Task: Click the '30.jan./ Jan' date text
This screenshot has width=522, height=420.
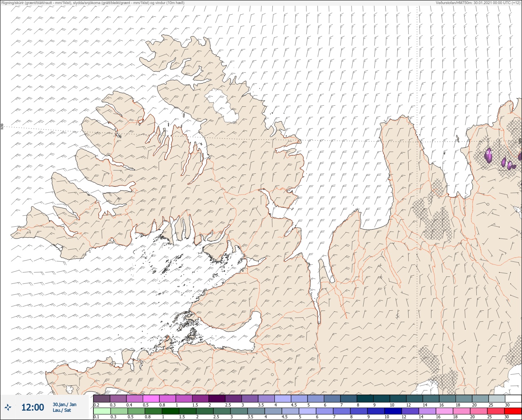Action: [64, 405]
